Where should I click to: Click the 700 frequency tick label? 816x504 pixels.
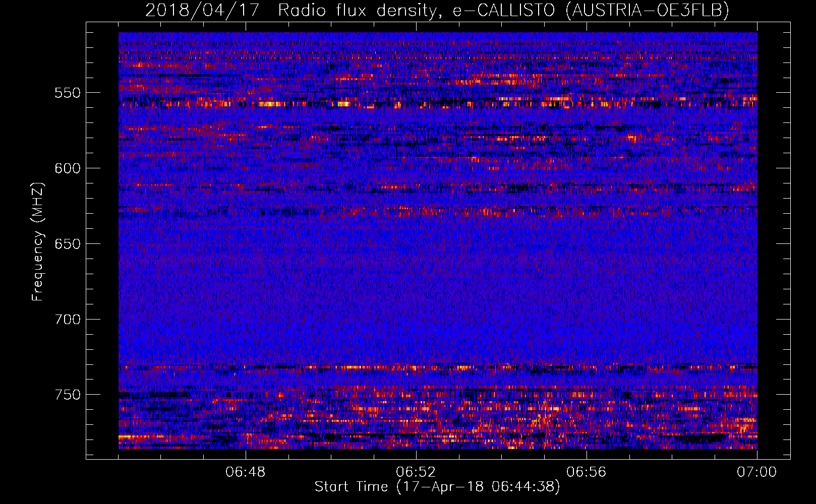click(67, 320)
